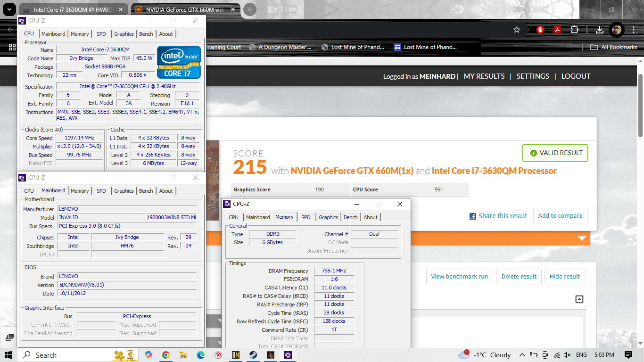This screenshot has height=362, width=644.
Task: Open Training Court bookmark
Action: click(x=223, y=47)
